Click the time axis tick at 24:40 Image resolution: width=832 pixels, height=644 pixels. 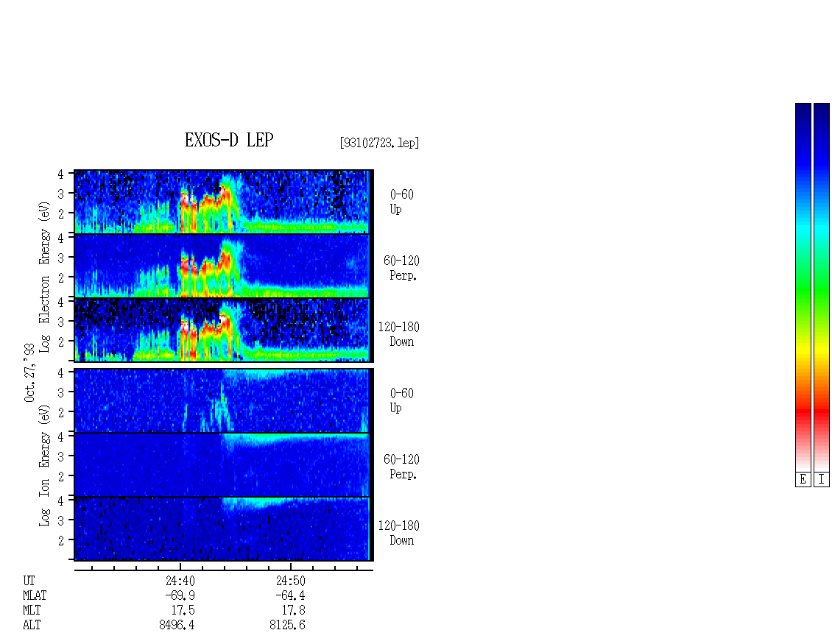pos(180,567)
